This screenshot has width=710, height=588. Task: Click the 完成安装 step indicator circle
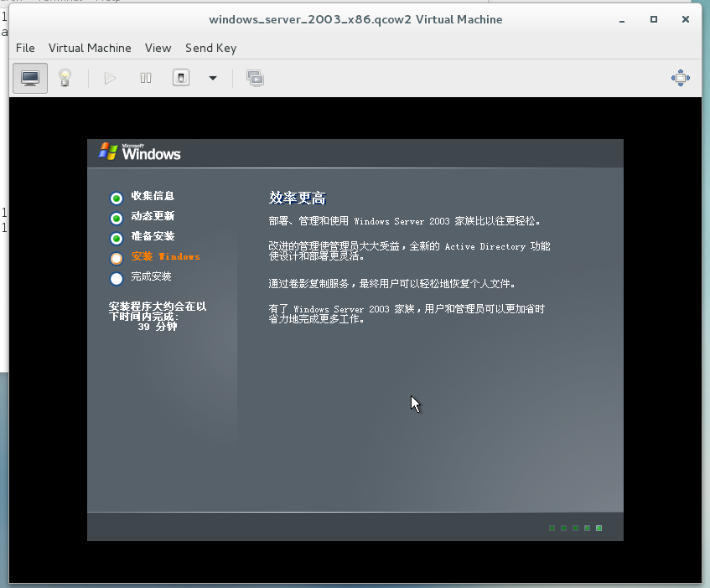(117, 279)
